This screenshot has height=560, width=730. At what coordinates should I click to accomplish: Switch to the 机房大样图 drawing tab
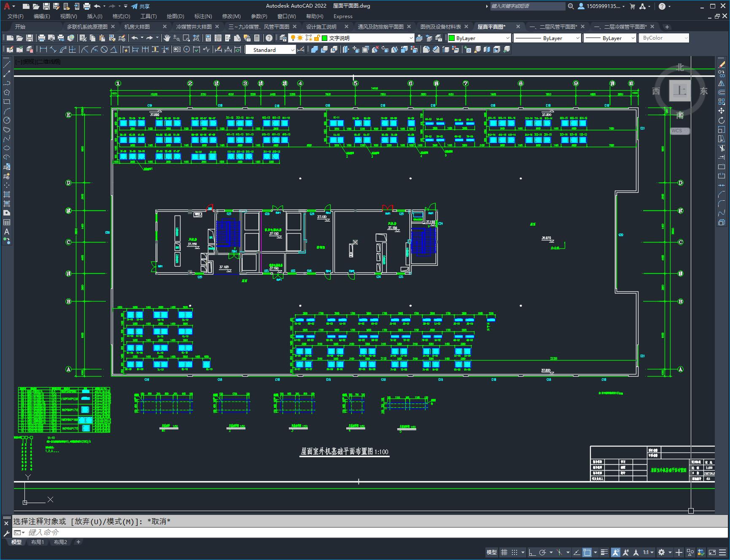point(137,27)
